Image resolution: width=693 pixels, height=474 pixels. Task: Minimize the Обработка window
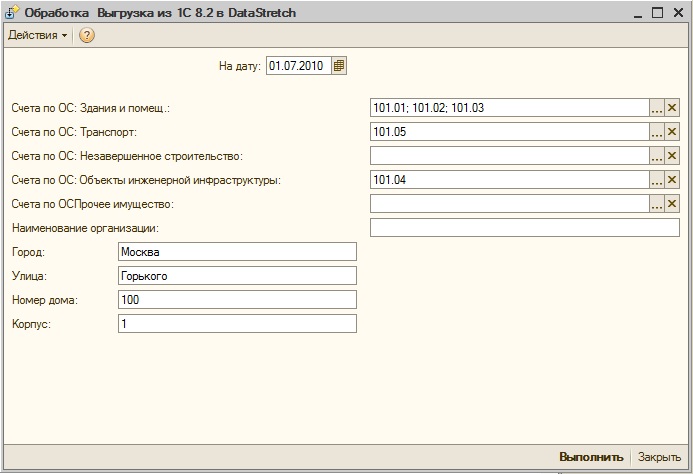[637, 13]
